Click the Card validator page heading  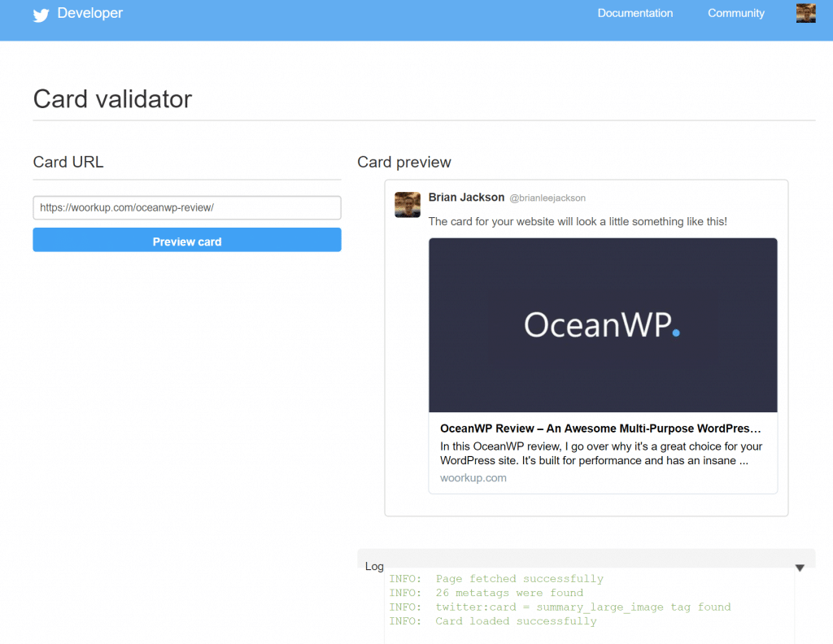pos(112,98)
